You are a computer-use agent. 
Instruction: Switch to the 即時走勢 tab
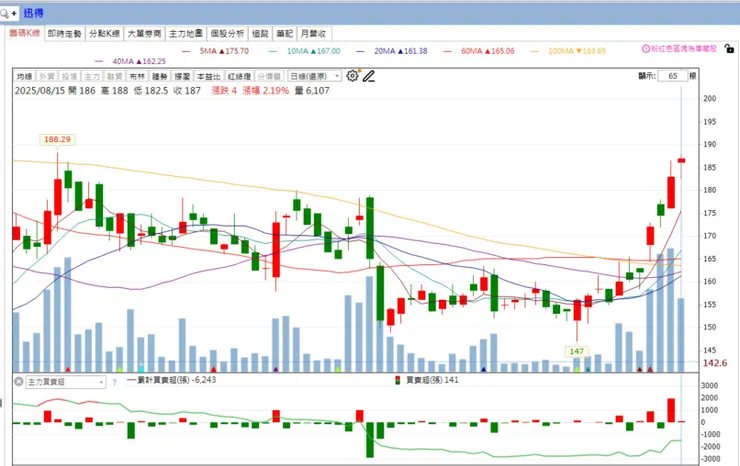click(x=65, y=34)
